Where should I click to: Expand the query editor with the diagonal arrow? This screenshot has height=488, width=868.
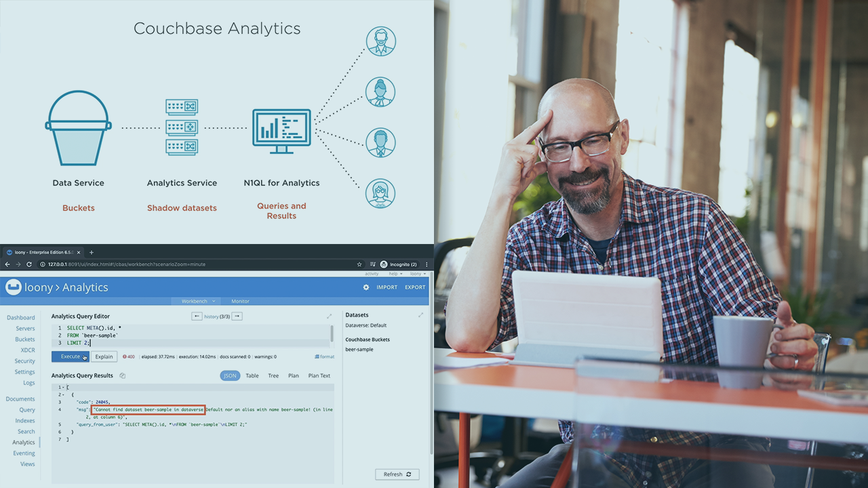[x=330, y=316]
